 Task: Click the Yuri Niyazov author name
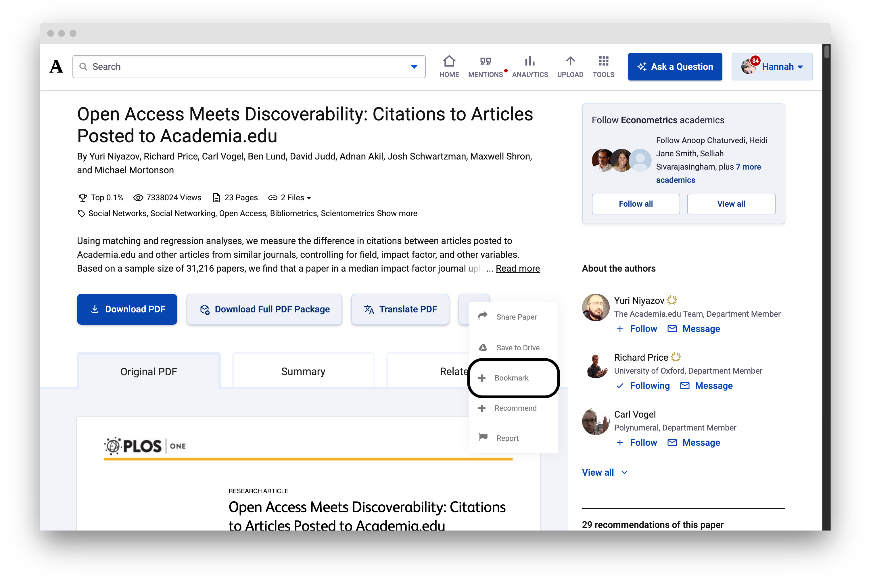[x=639, y=301]
